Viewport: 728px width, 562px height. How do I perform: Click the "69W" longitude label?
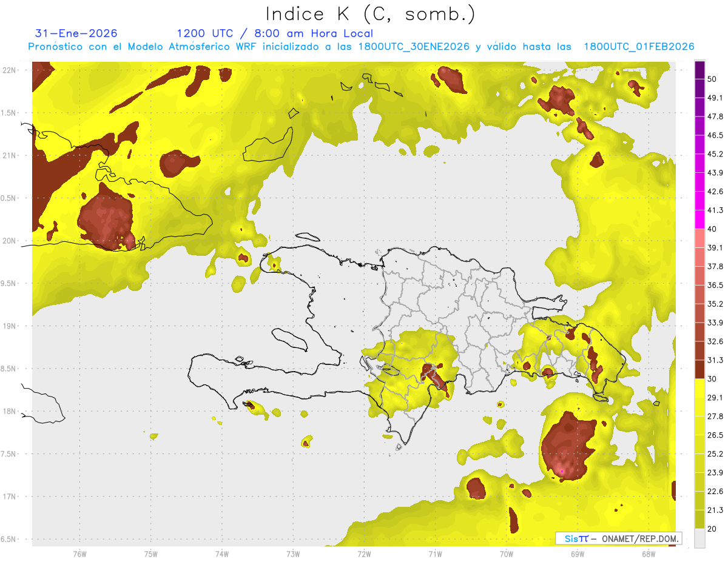point(578,554)
